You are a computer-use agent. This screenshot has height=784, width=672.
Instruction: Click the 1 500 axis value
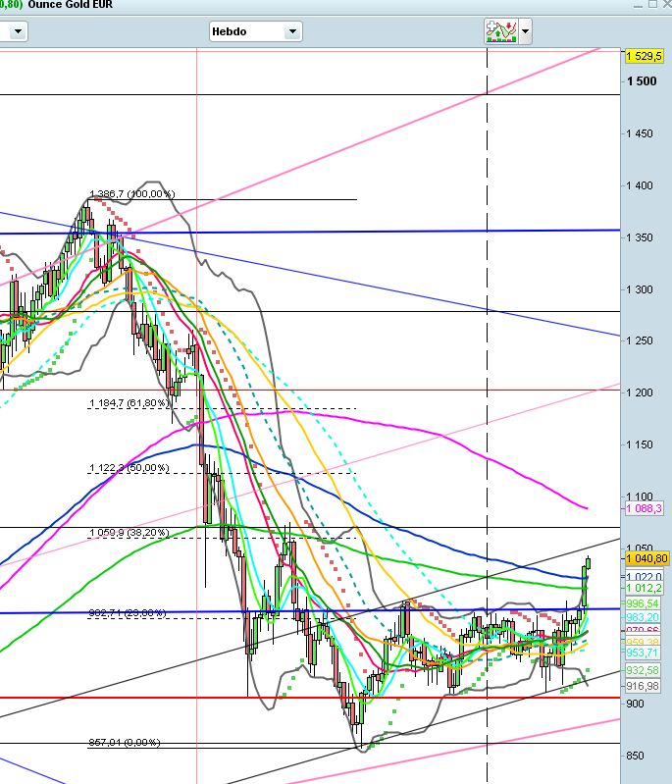642,81
